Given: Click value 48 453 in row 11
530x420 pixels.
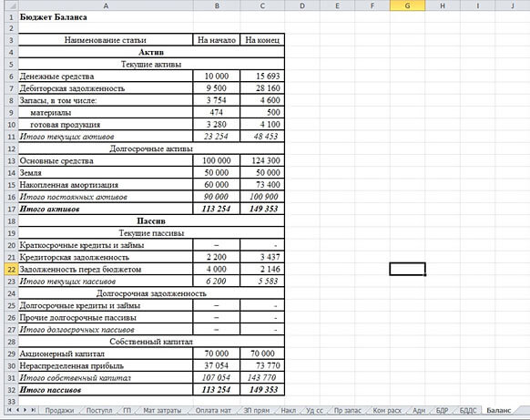Looking at the screenshot, I should (x=262, y=137).
